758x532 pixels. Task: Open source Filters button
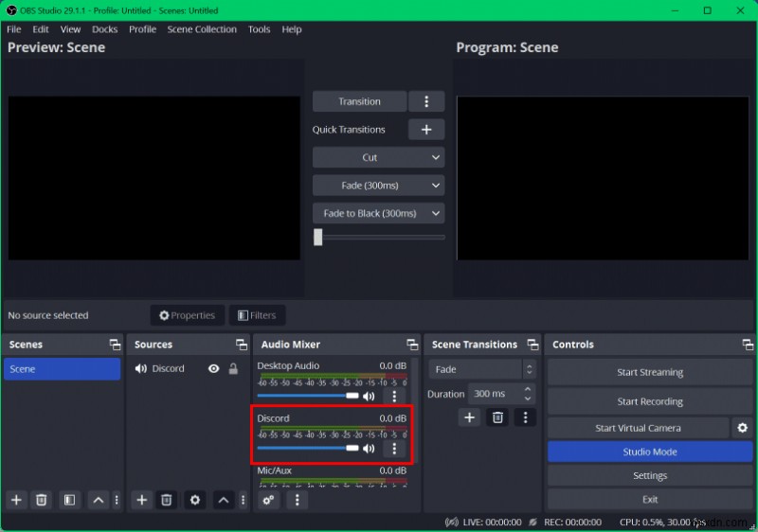[x=257, y=315]
